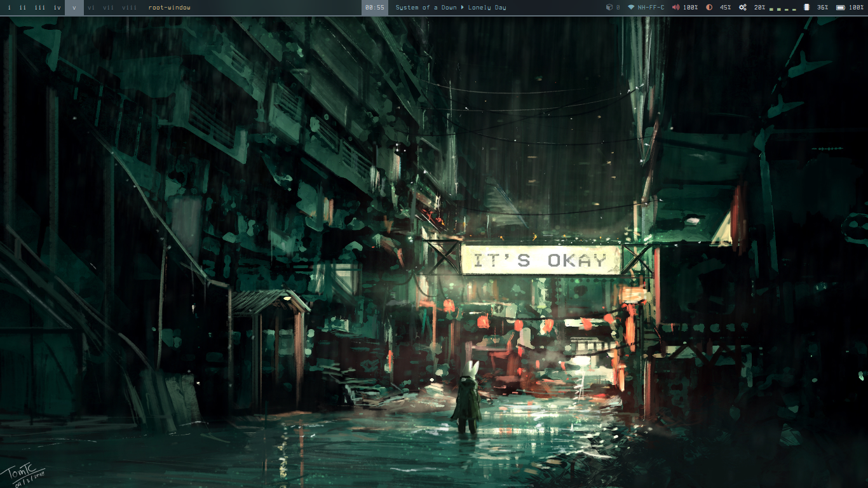Screen dimensions: 868x488
Task: Click the memory chip icon
Action: point(806,8)
